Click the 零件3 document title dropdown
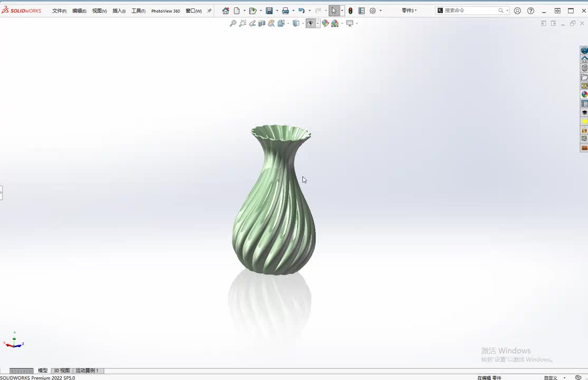The image size is (588, 380). [409, 11]
